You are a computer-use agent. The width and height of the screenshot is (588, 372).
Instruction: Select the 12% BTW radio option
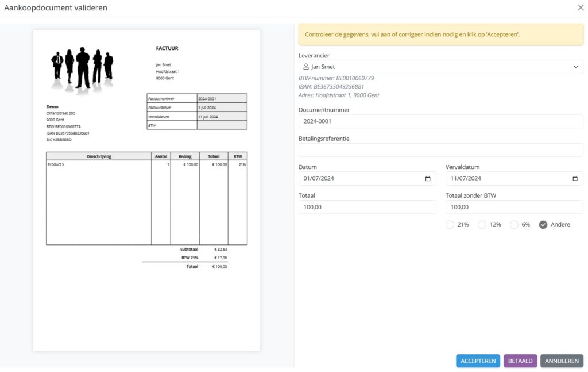[482, 225]
